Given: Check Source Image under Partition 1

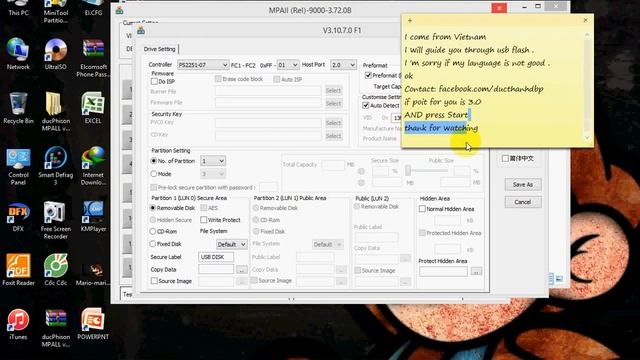Looking at the screenshot, I should click(x=154, y=281).
